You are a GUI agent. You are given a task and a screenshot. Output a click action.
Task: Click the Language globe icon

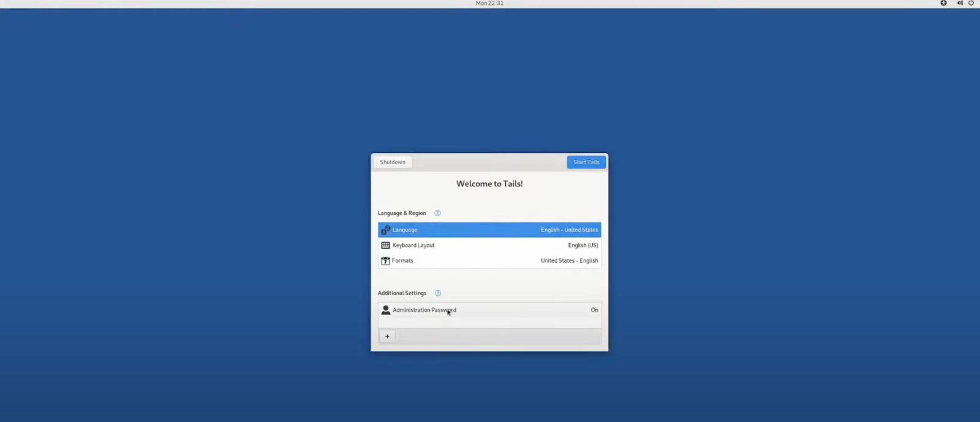(385, 230)
